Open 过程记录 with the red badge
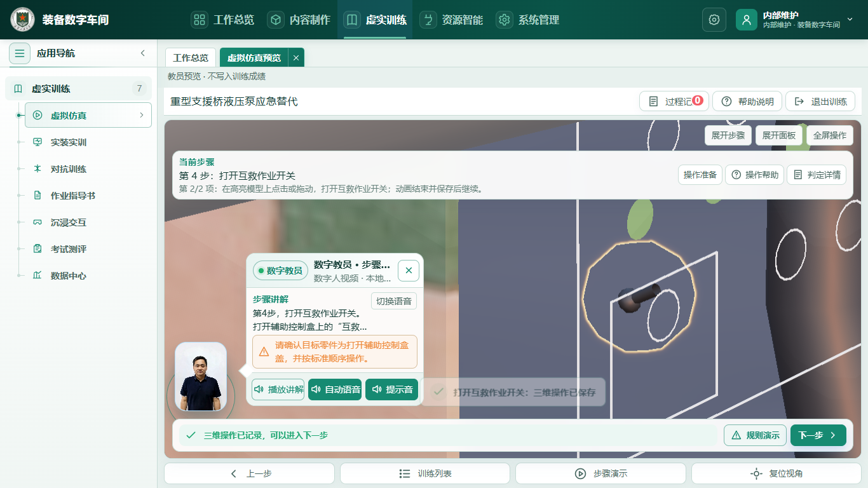Screen dimensions: 868x488 point(674,102)
